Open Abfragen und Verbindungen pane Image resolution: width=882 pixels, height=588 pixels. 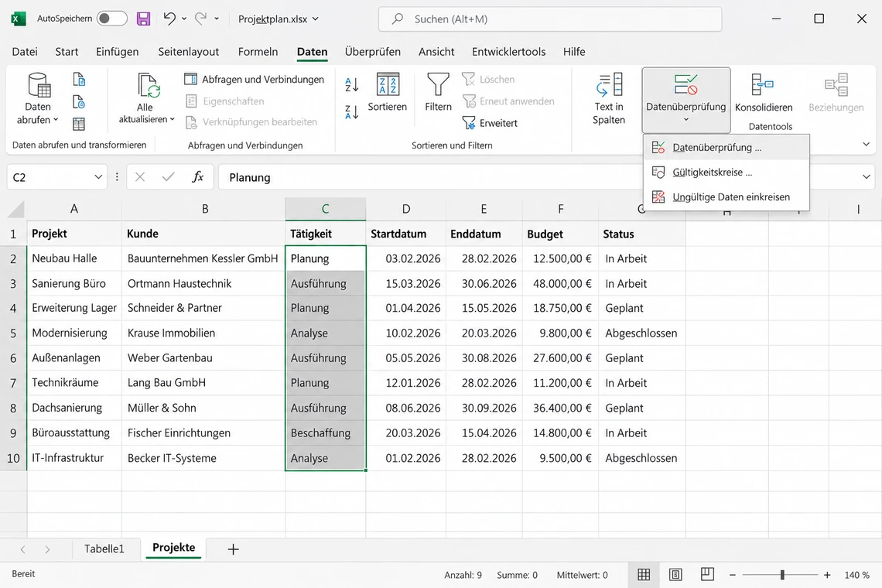click(x=255, y=80)
